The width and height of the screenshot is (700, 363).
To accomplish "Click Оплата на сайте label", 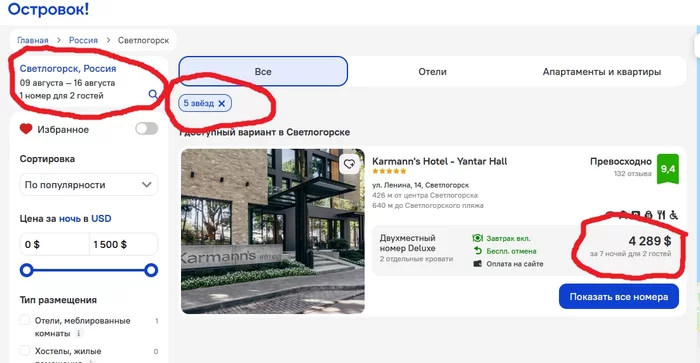I will point(515,264).
